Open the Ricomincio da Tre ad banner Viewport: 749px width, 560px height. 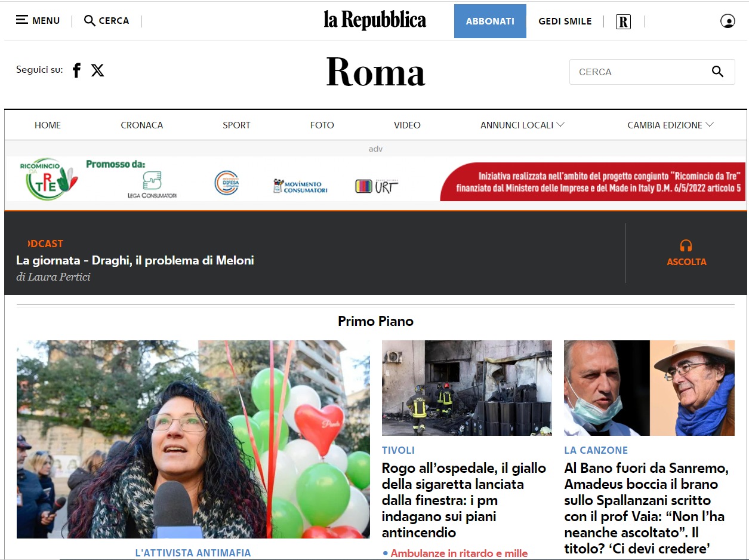point(375,179)
